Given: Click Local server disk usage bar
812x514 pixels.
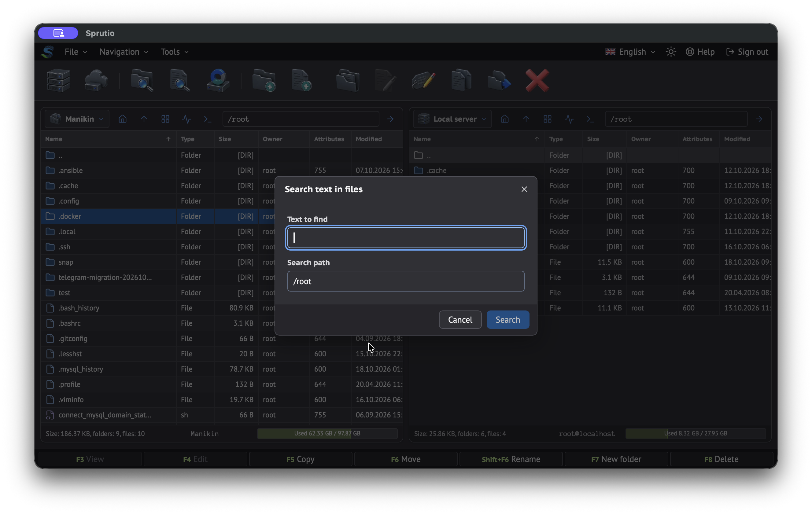Looking at the screenshot, I should (x=695, y=433).
